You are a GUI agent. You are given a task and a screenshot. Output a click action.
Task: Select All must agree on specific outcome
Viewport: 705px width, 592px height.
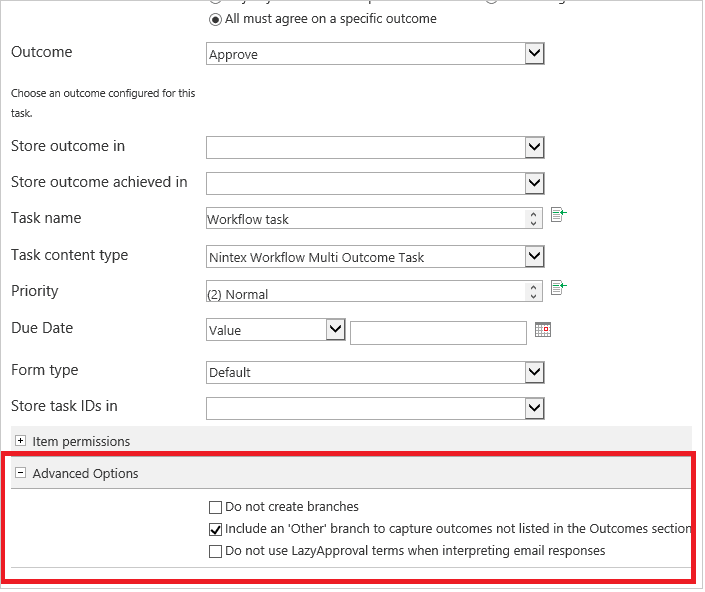coord(215,20)
